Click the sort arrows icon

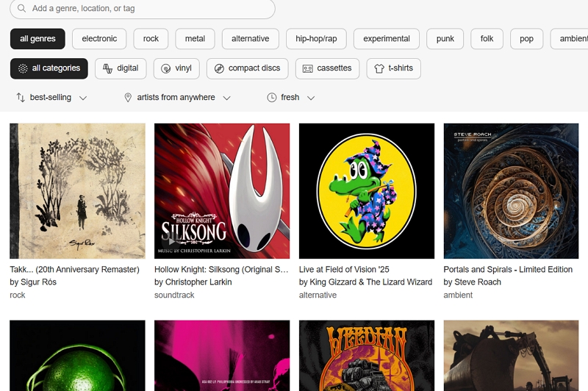[21, 98]
